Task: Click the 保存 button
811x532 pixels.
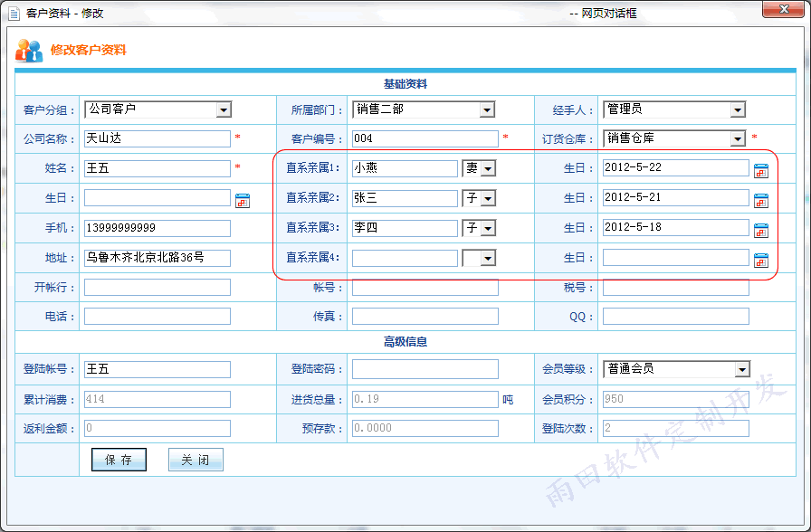Action: tap(119, 460)
